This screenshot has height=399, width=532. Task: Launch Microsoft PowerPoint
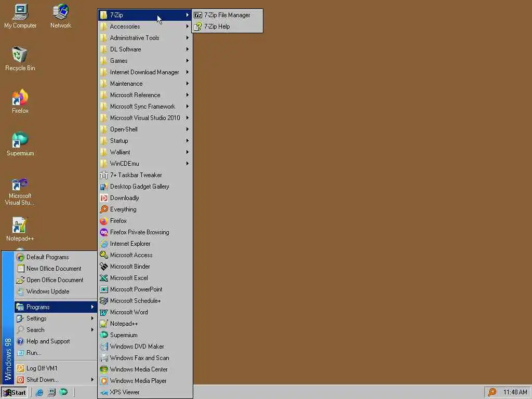click(x=145, y=289)
